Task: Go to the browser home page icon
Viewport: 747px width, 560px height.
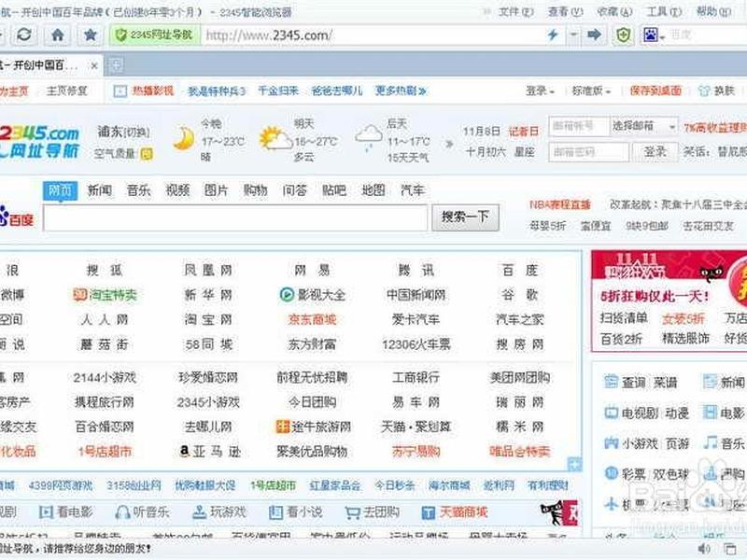Action: (x=58, y=35)
